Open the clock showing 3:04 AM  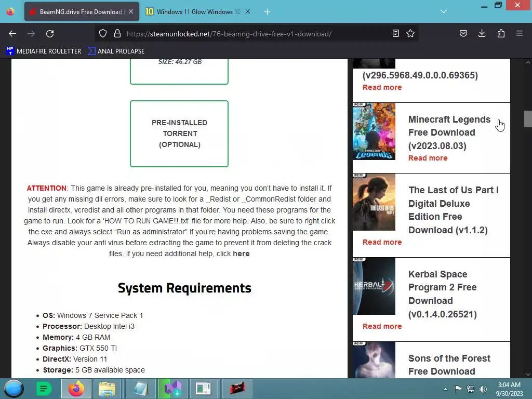click(509, 389)
